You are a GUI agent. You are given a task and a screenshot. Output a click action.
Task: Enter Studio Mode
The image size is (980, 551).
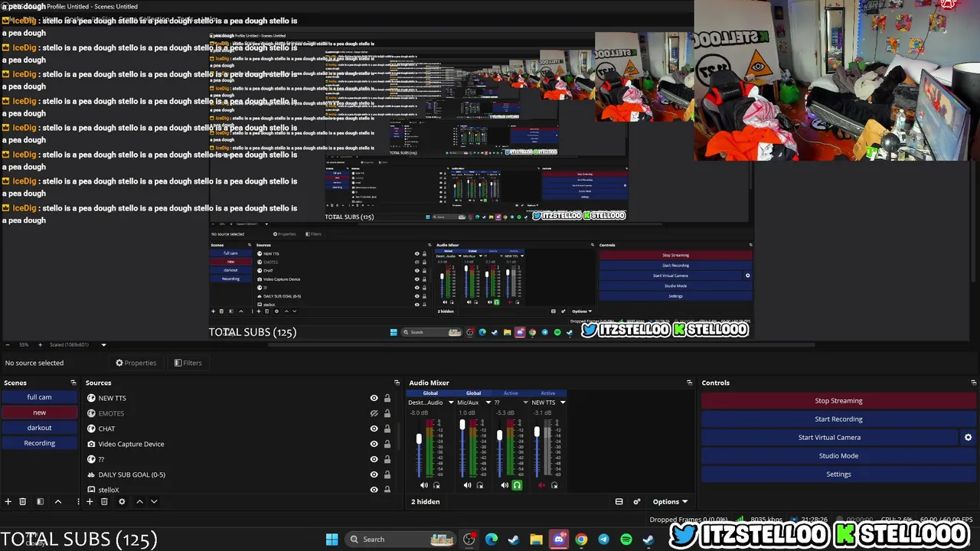click(838, 455)
